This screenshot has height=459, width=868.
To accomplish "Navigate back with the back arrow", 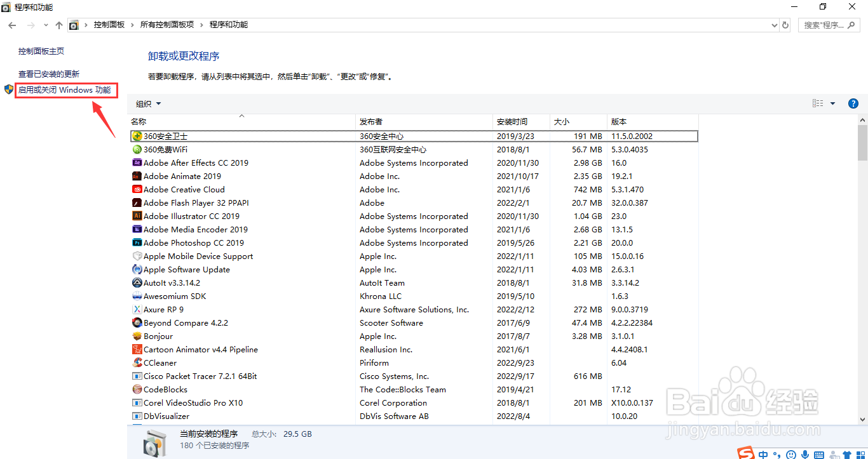I will (13, 25).
